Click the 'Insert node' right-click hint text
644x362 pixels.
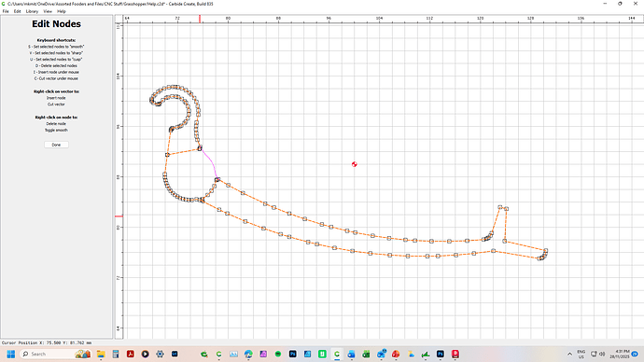pyautogui.click(x=56, y=98)
